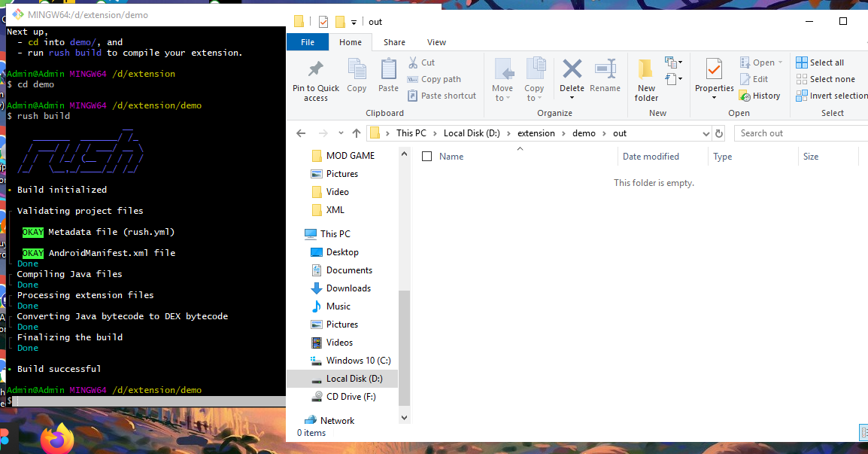The width and height of the screenshot is (868, 454).
Task: Select Network in navigation pane
Action: coord(329,420)
